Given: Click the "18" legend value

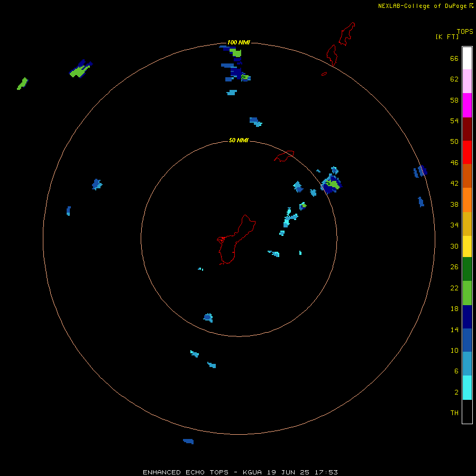Looking at the screenshot, I should pos(454,309).
